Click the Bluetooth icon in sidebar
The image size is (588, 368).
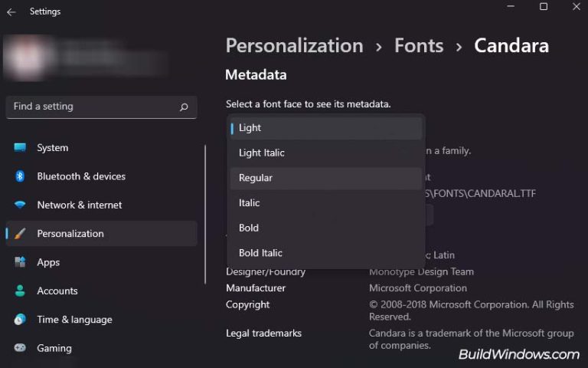point(20,176)
